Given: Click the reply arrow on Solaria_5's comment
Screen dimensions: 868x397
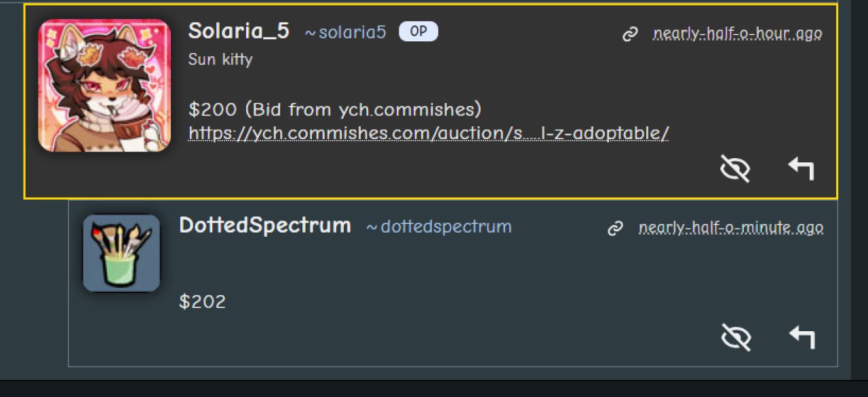Looking at the screenshot, I should (x=802, y=168).
